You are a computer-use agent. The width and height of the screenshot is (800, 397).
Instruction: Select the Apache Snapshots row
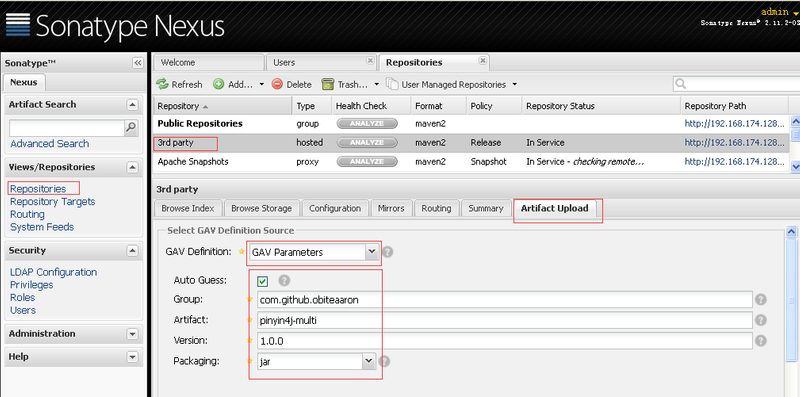point(471,162)
